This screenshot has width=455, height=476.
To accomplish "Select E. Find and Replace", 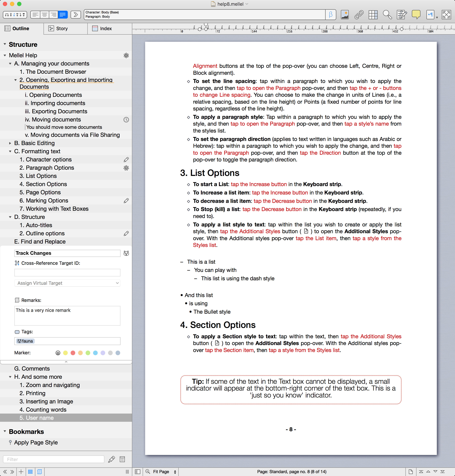I will [40, 242].
